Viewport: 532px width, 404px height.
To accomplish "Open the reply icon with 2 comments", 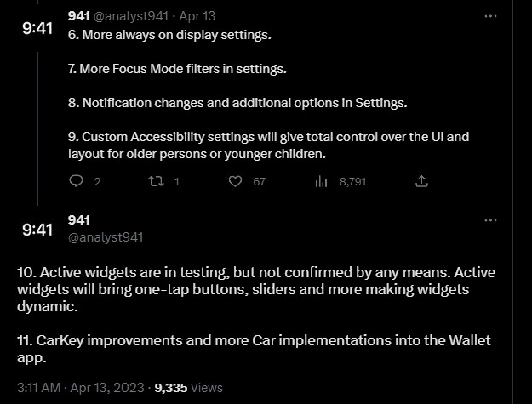I will pyautogui.click(x=76, y=181).
